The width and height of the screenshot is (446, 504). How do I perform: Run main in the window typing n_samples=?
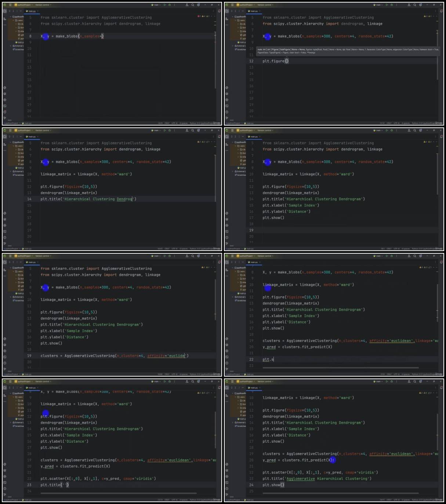tap(165, 5)
